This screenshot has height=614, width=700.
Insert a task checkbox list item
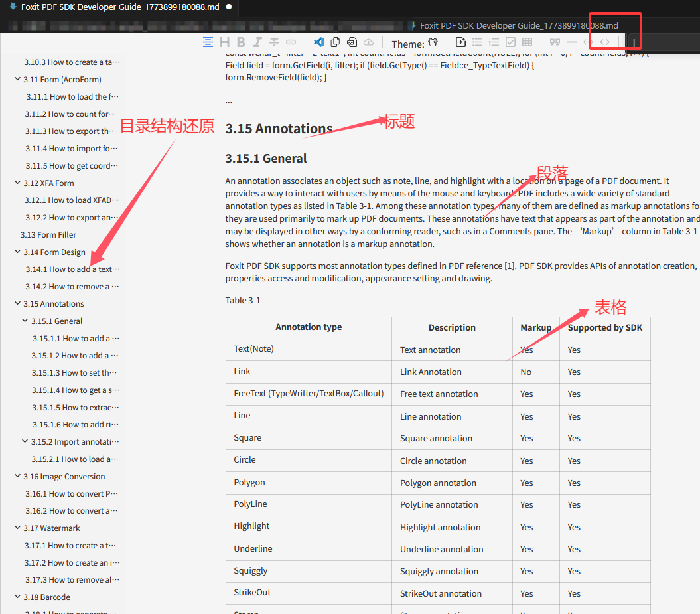coord(510,42)
